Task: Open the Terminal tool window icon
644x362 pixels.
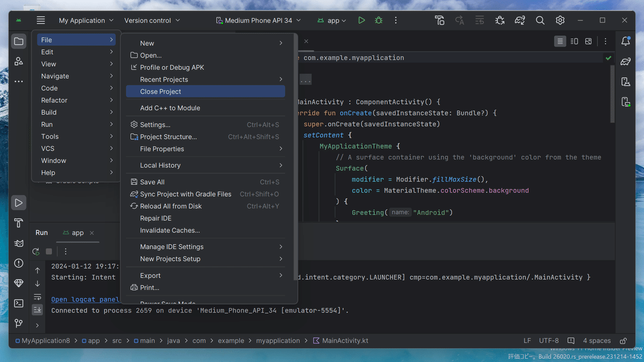Action: 19,303
